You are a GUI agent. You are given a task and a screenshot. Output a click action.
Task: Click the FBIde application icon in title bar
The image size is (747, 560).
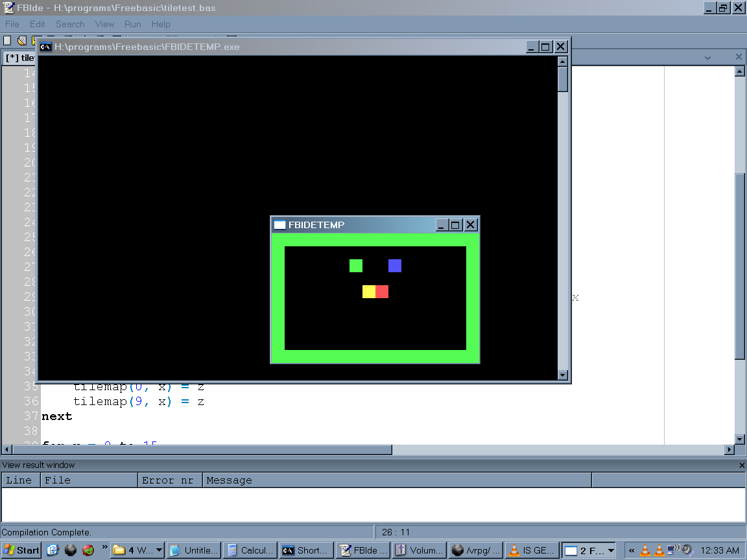pos(8,7)
